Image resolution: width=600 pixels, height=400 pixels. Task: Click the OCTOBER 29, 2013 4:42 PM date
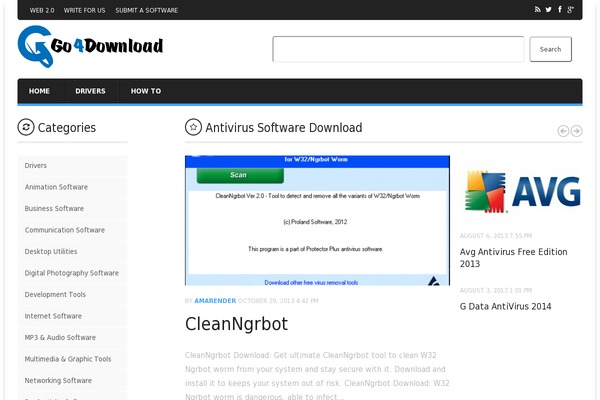coord(278,301)
